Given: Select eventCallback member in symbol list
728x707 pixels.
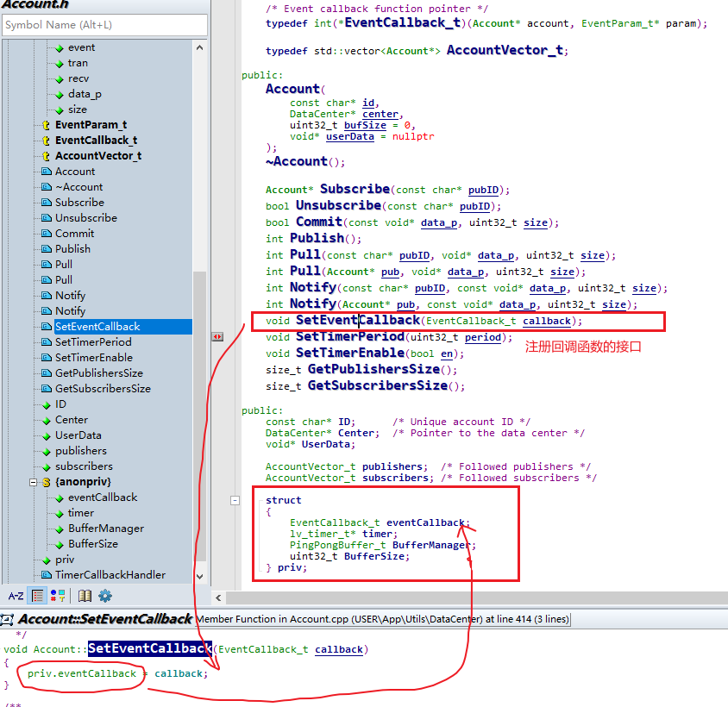Looking at the screenshot, I should [x=103, y=497].
